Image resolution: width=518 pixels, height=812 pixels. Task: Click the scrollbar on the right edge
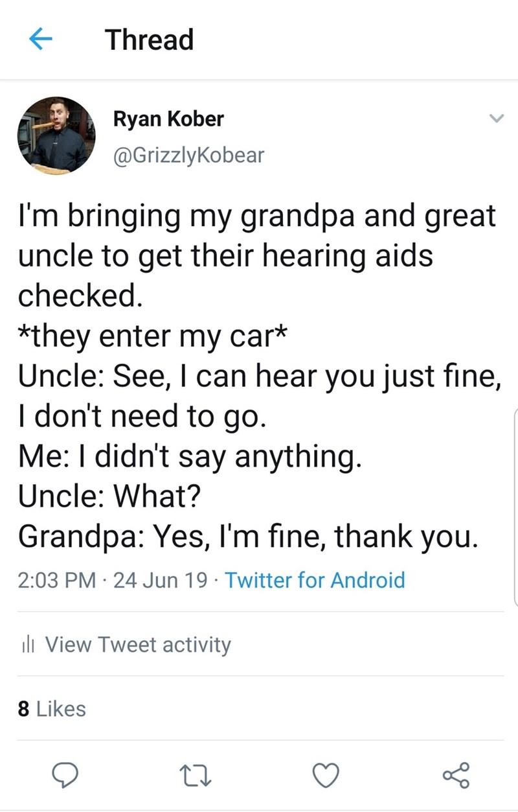[515, 505]
